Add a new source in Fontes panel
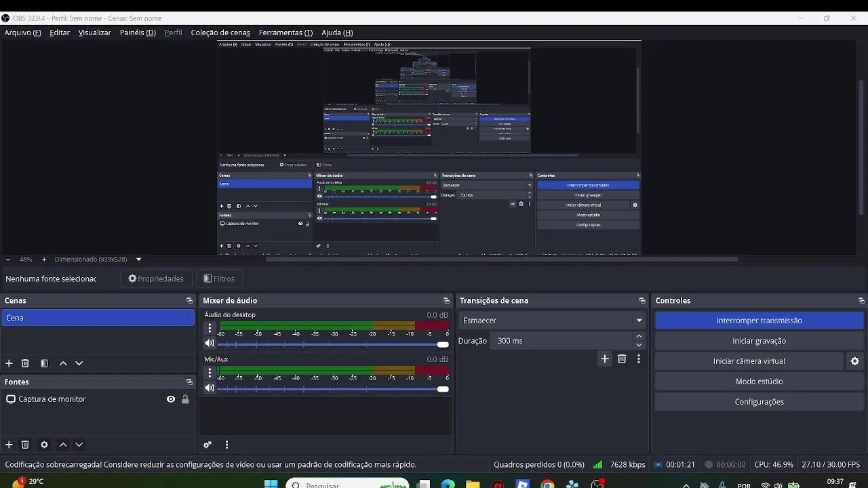This screenshot has width=868, height=488. pos(9,445)
